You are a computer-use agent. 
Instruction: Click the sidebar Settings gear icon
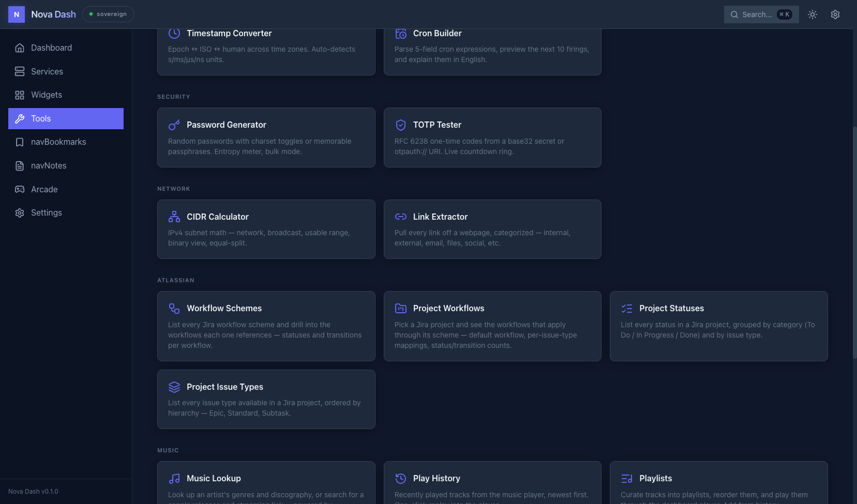tap(20, 213)
